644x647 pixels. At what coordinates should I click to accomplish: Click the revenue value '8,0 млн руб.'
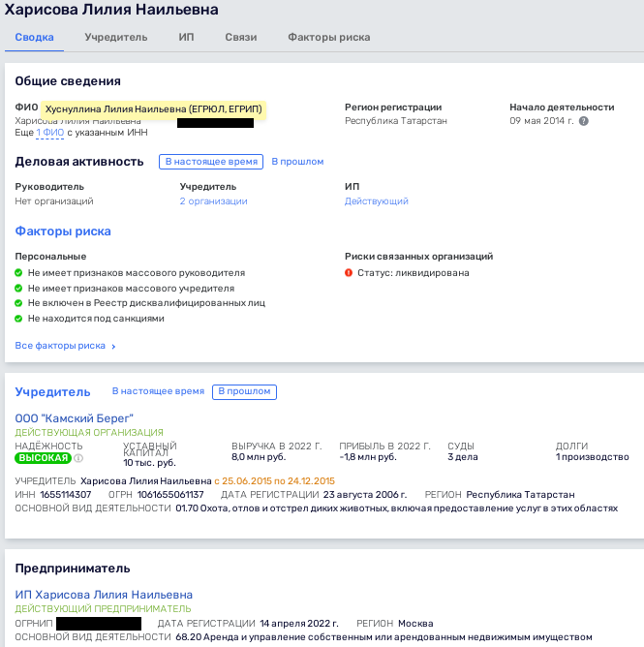click(x=259, y=457)
